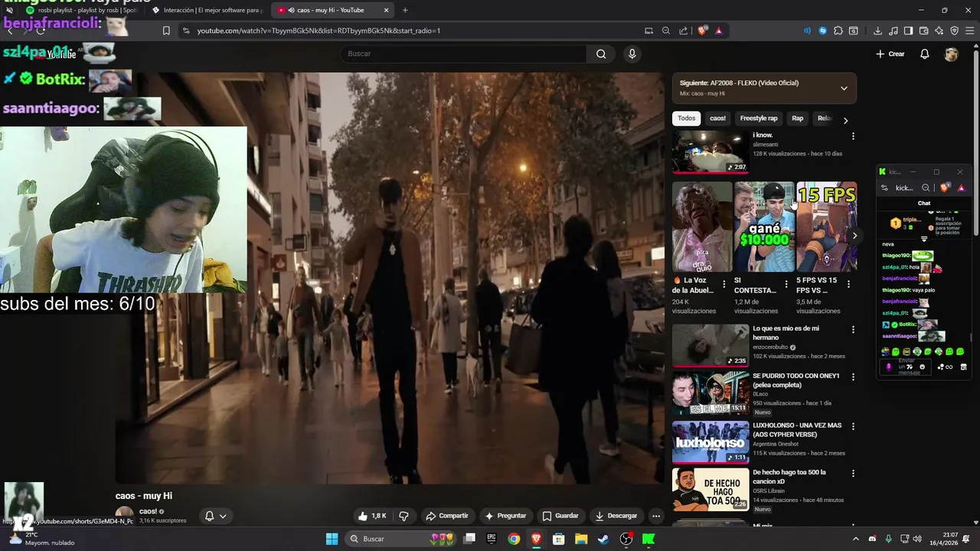Open the 'SE PUDRIO TODO CON ONEY1' video thumbnail
This screenshot has height=551, width=980.
coord(710,393)
